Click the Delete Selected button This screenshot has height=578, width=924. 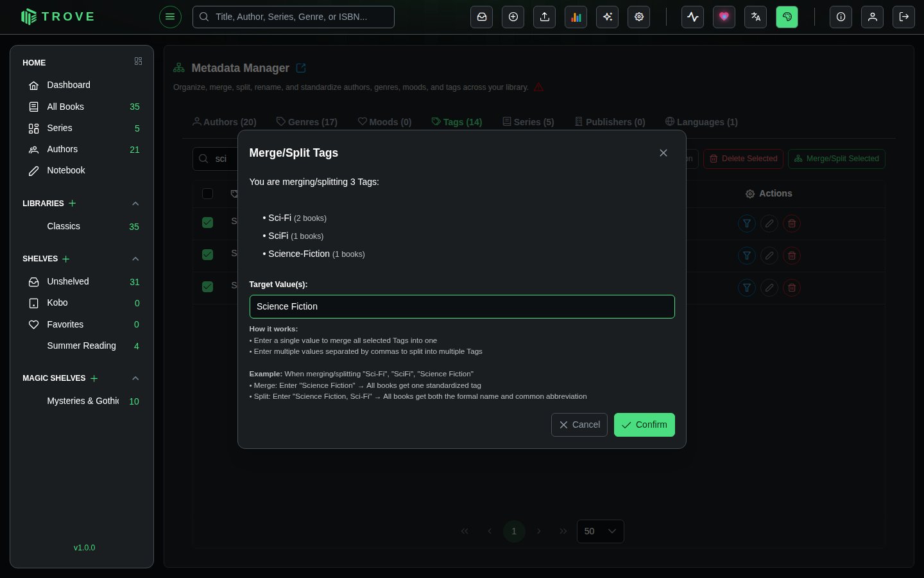point(743,159)
